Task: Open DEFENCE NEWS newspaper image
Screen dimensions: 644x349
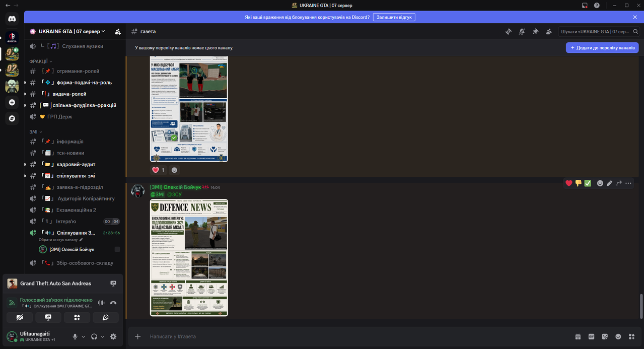Action: (189, 258)
